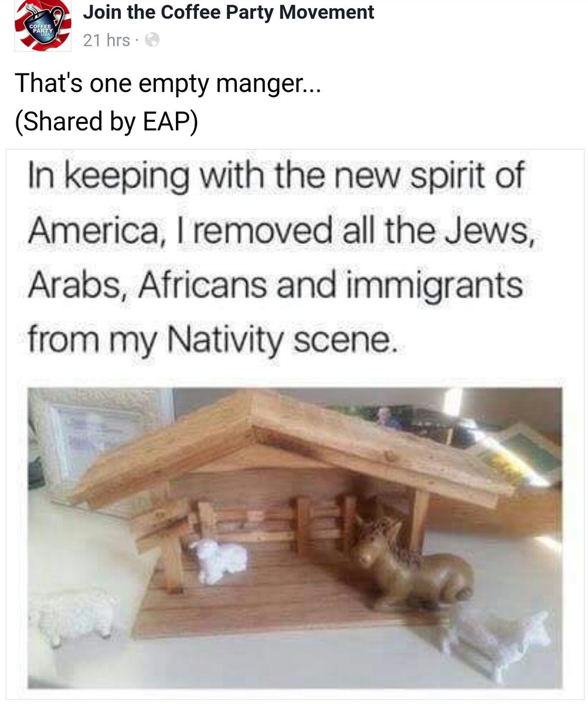
Task: Click the "Arabs, Africans and immigrants" text line
Action: pos(275,286)
